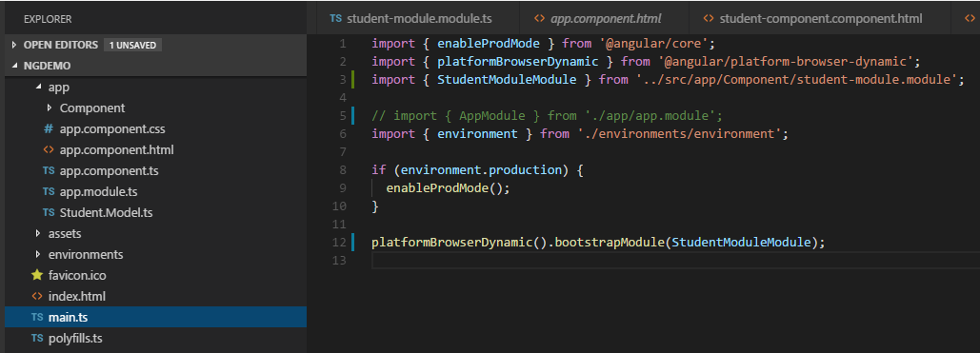Click the 1 UNSAVED badge
This screenshot has width=980, height=353.
point(133,45)
